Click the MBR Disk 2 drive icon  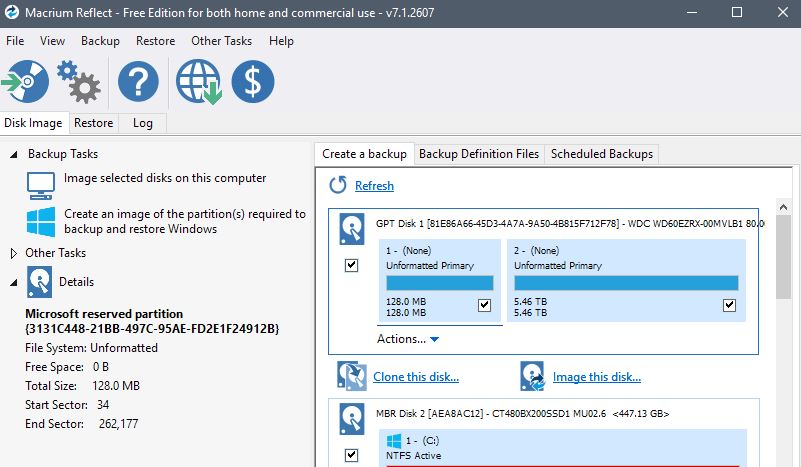(x=352, y=419)
